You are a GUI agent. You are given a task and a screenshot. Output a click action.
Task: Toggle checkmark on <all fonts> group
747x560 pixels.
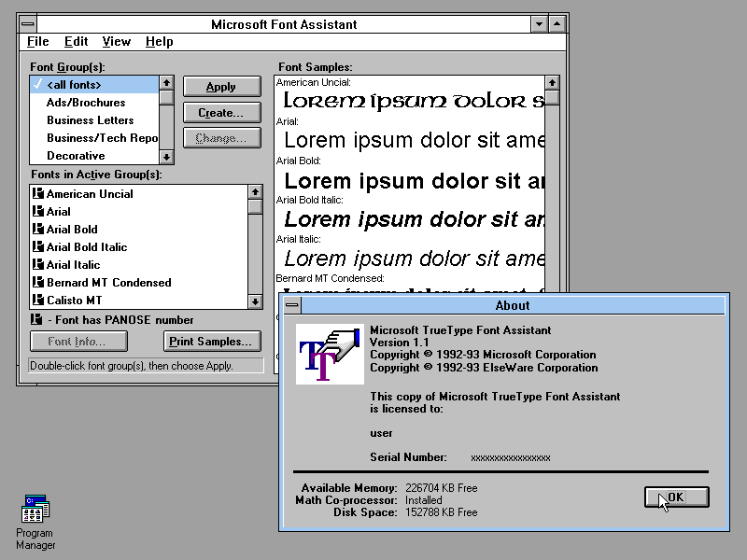[x=37, y=84]
